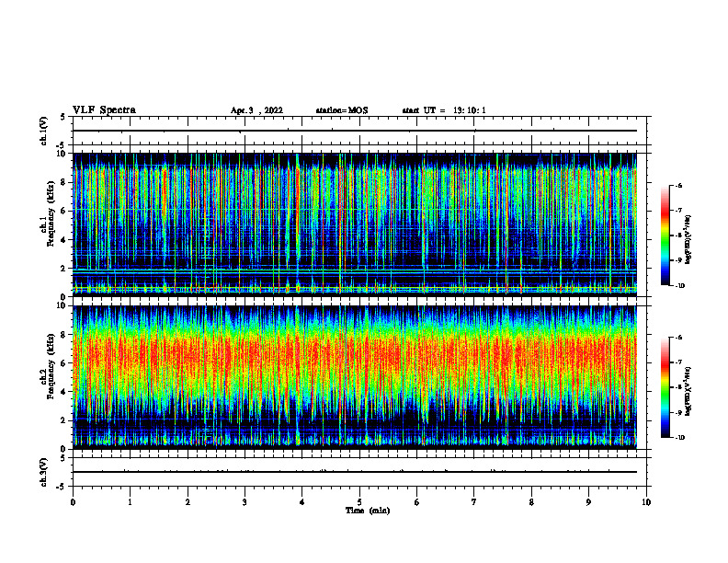This screenshot has width=728, height=563.
Task: Click time axis tick label "10"
Action: tap(646, 502)
